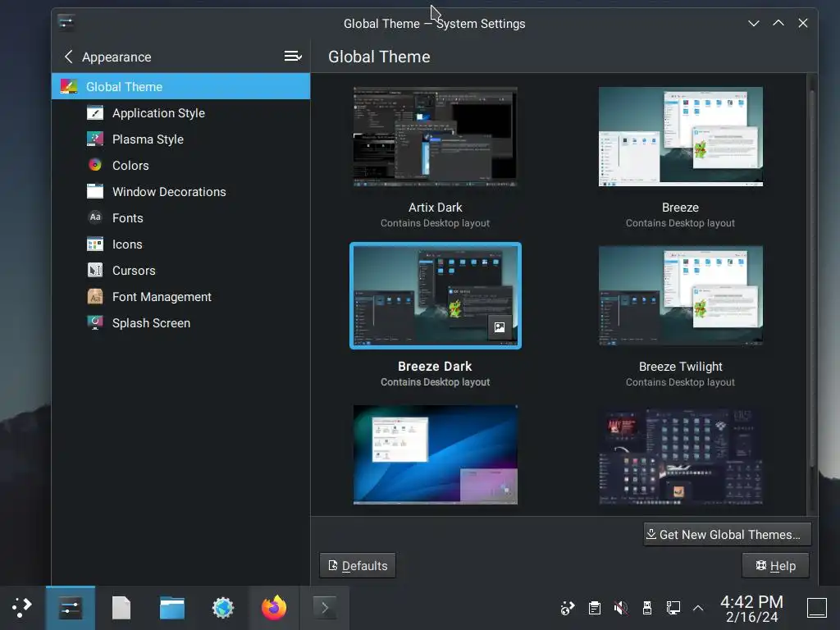Image resolution: width=840 pixels, height=630 pixels.
Task: Open the globe gear app in taskbar
Action: tap(223, 608)
